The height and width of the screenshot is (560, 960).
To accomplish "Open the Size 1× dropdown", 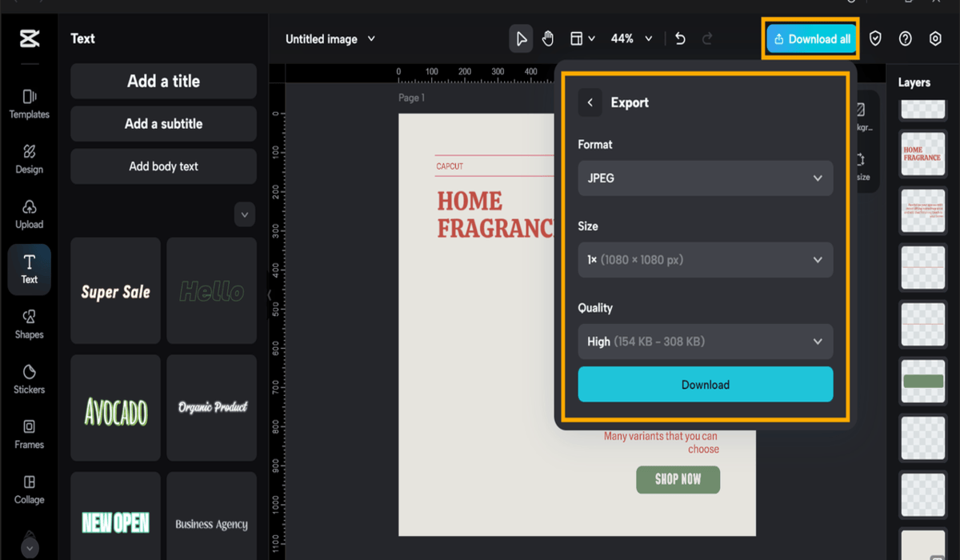I will click(706, 260).
